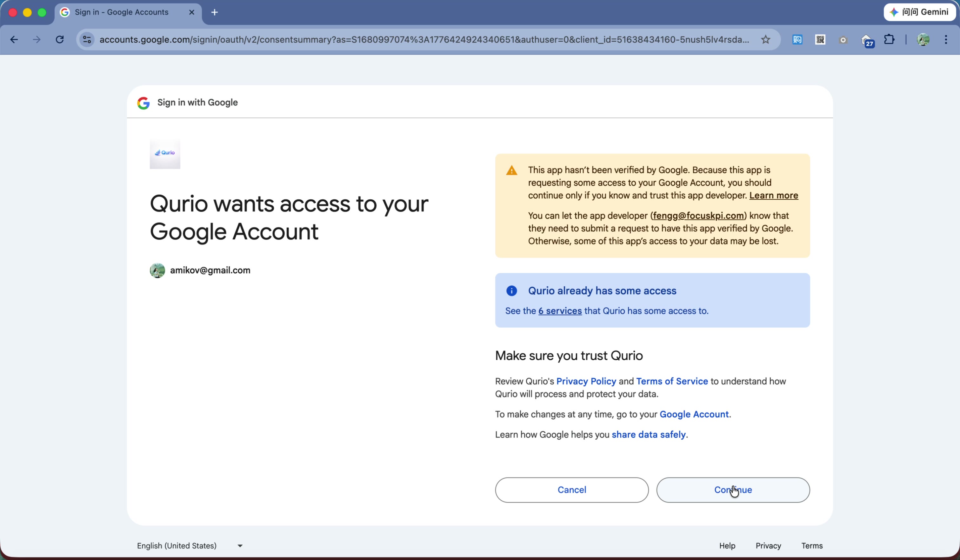The height and width of the screenshot is (560, 960).
Task: Reload the current page
Action: point(59,40)
